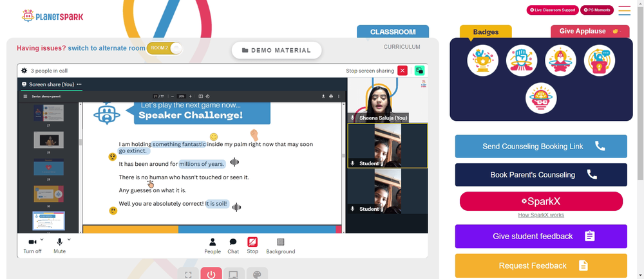The width and height of the screenshot is (644, 279).
Task: Open slide thumbnail 29
Action: tap(48, 166)
